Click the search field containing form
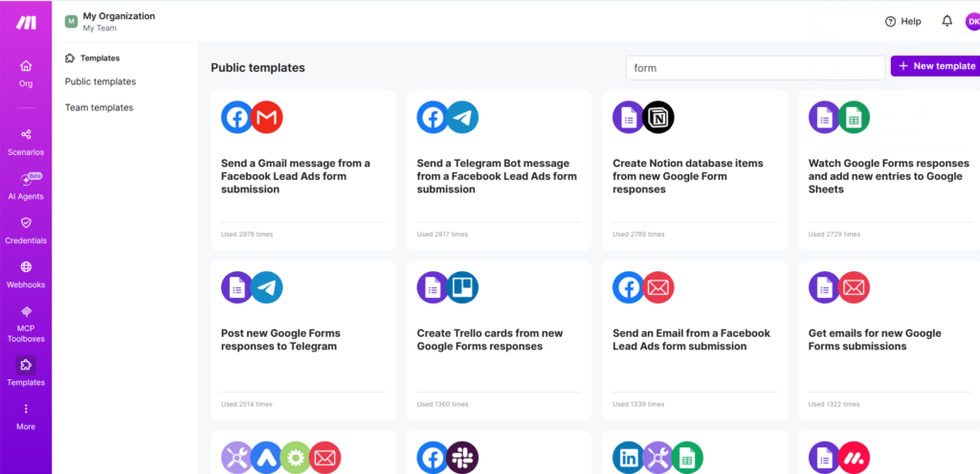 coord(756,68)
